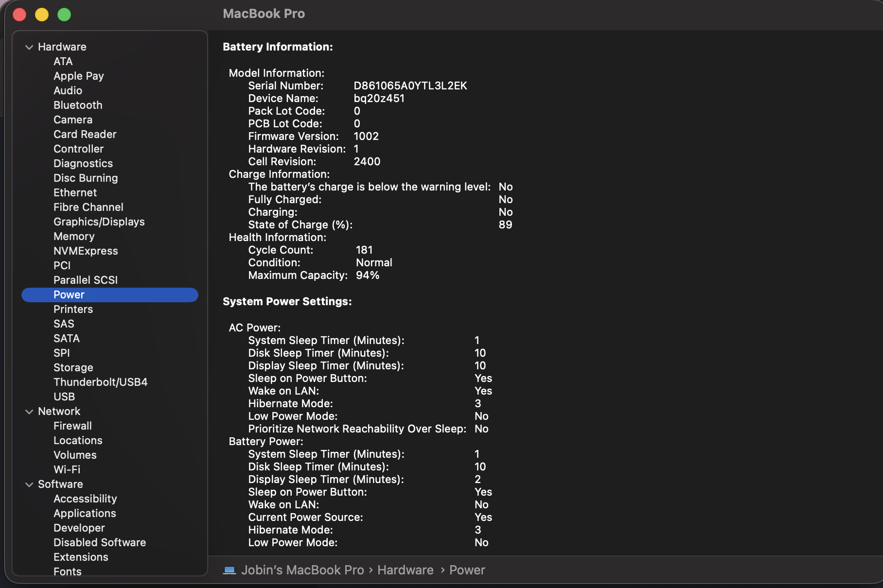Select SPI in the sidebar
The width and height of the screenshot is (883, 588).
[x=62, y=353]
